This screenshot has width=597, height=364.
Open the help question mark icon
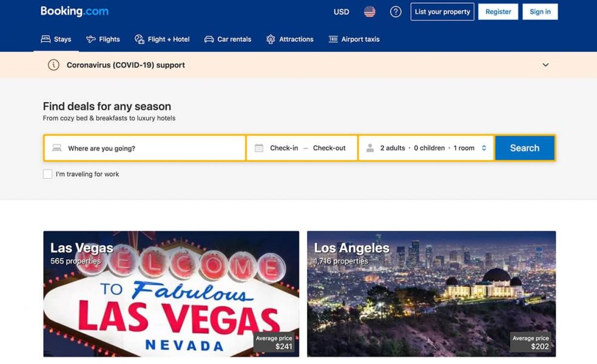[x=396, y=12]
